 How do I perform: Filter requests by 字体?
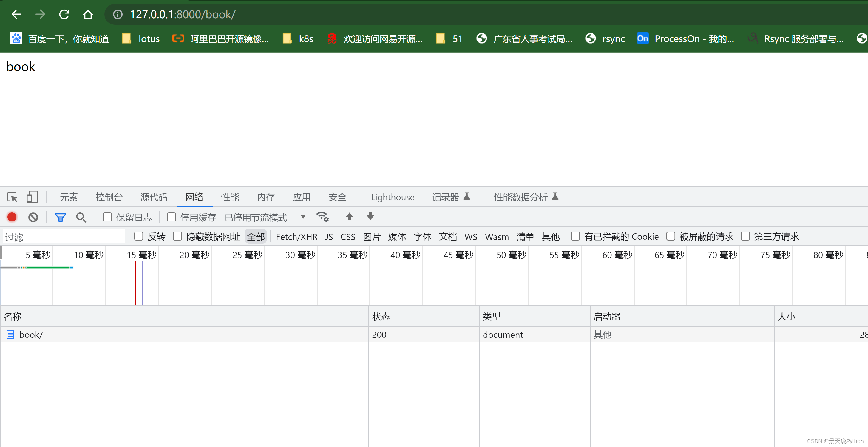(x=422, y=237)
